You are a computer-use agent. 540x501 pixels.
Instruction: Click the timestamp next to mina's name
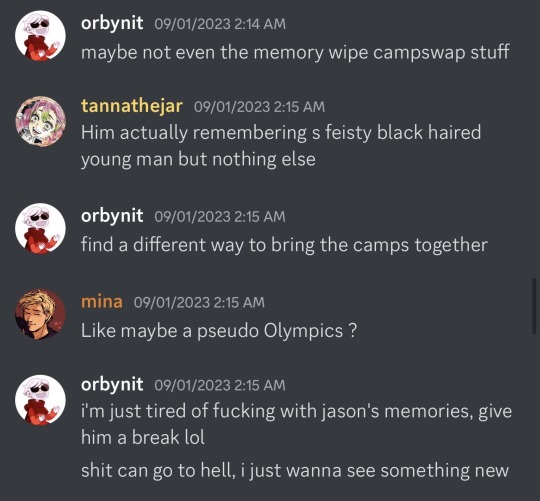click(x=199, y=302)
